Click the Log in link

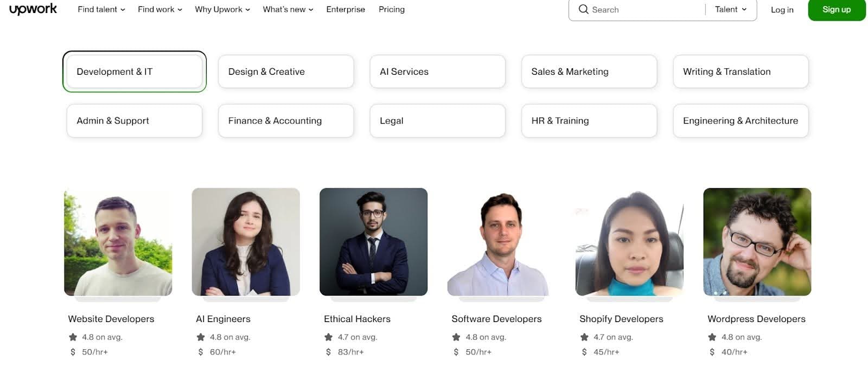coord(781,9)
